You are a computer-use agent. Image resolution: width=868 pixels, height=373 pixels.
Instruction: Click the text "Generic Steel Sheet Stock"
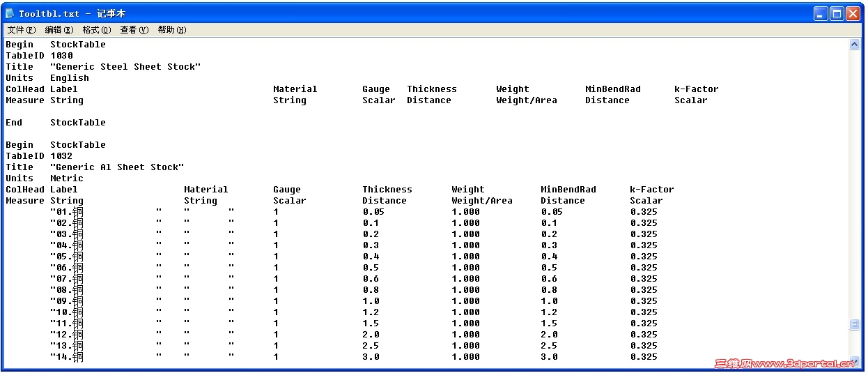click(125, 67)
